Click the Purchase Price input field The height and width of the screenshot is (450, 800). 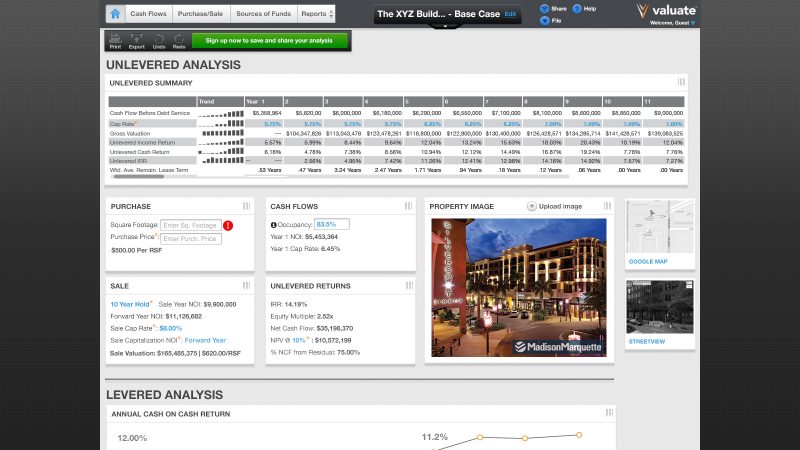coord(190,238)
